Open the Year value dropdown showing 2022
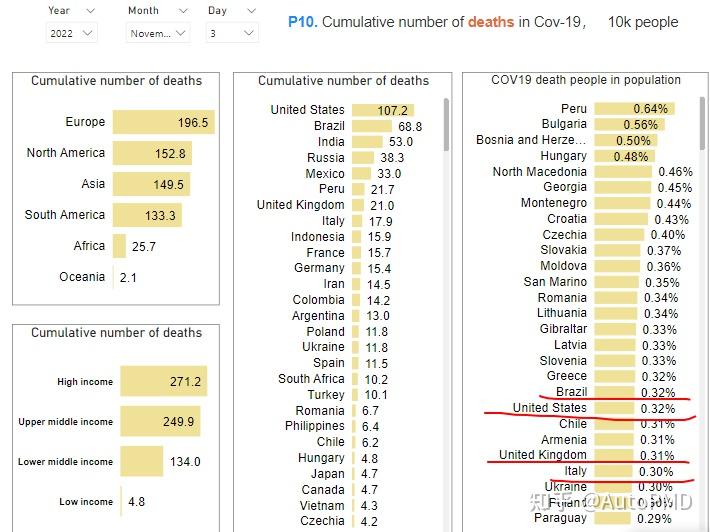Viewport: 710px width, 532px height. click(x=72, y=33)
